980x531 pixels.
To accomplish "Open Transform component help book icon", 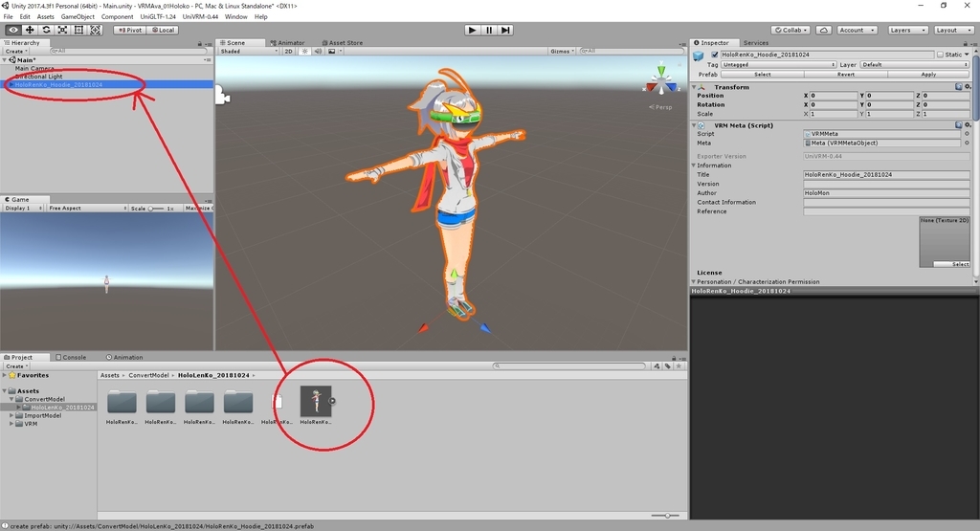I will (959, 87).
